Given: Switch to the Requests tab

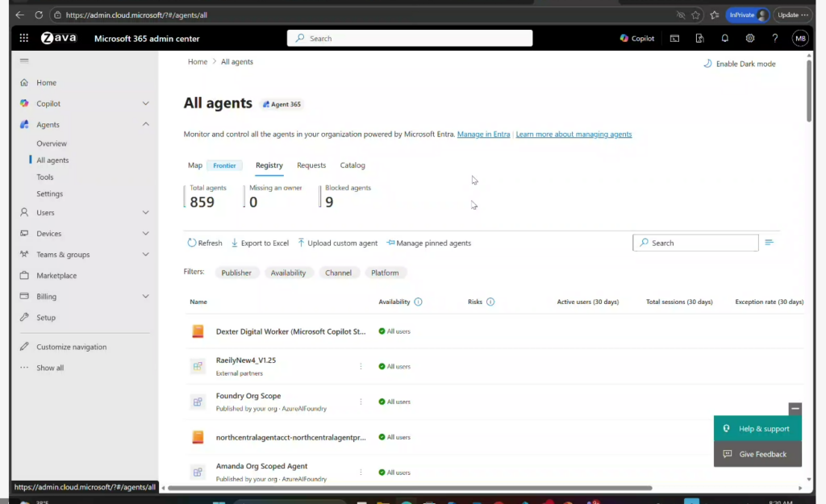Looking at the screenshot, I should (x=311, y=165).
